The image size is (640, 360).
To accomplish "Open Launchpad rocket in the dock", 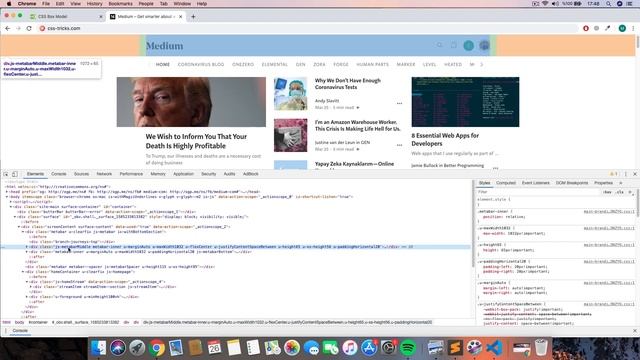I will click(137, 348).
